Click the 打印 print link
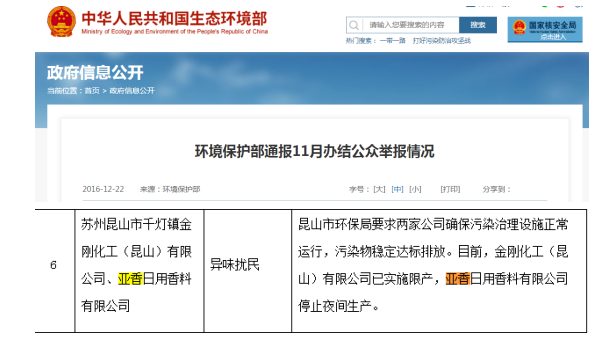 450,189
